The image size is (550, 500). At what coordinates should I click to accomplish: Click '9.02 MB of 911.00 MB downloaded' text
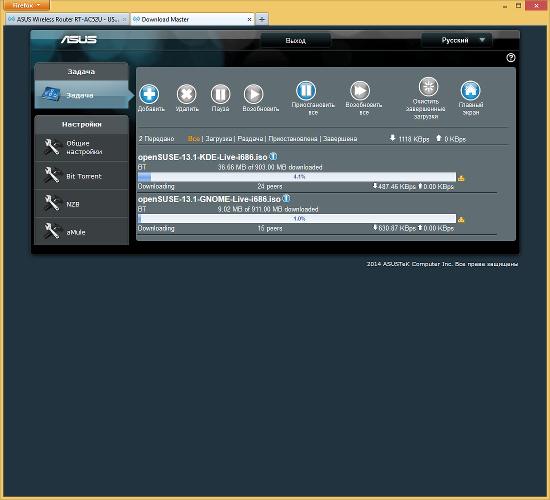pos(268,209)
